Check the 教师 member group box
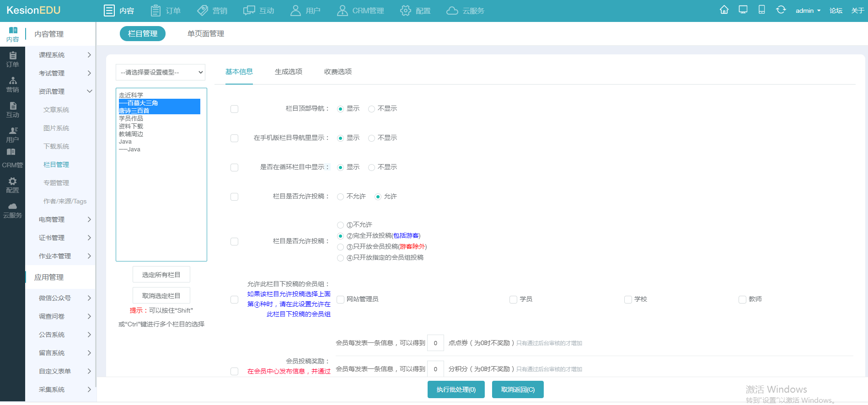 click(x=743, y=299)
